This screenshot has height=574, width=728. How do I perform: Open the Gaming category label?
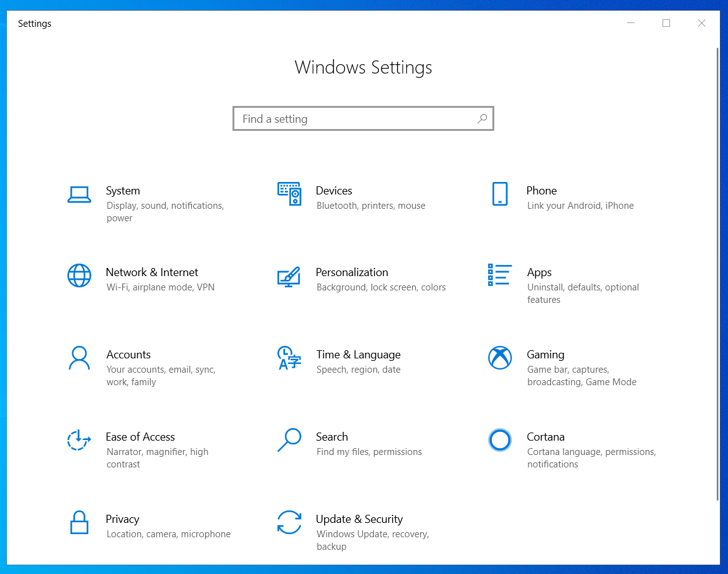click(x=545, y=355)
